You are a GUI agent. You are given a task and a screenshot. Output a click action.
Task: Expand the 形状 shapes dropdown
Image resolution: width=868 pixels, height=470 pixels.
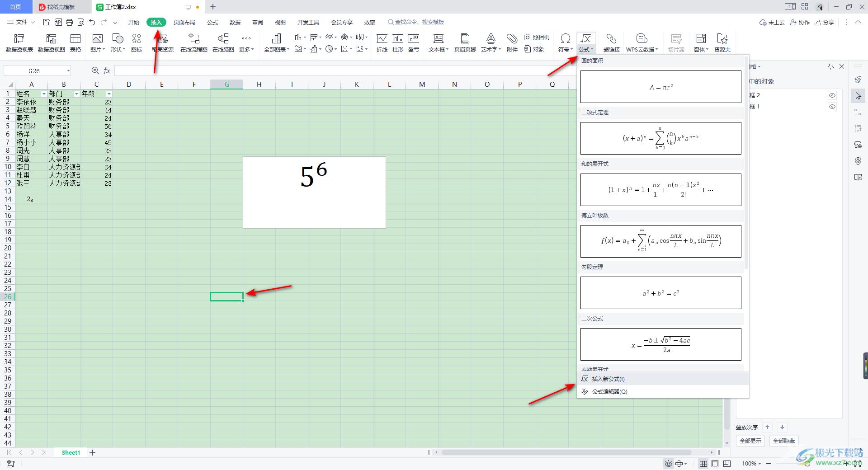pos(118,49)
